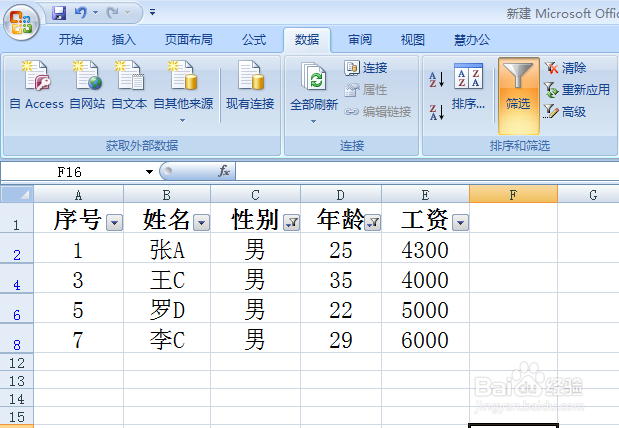Image resolution: width=619 pixels, height=428 pixels.
Task: Select all cells with corner button
Action: (x=17, y=194)
